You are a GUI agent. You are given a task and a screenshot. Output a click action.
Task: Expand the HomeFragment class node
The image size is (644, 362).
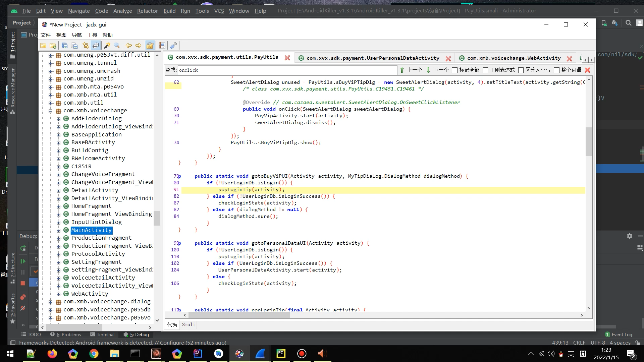point(58,206)
